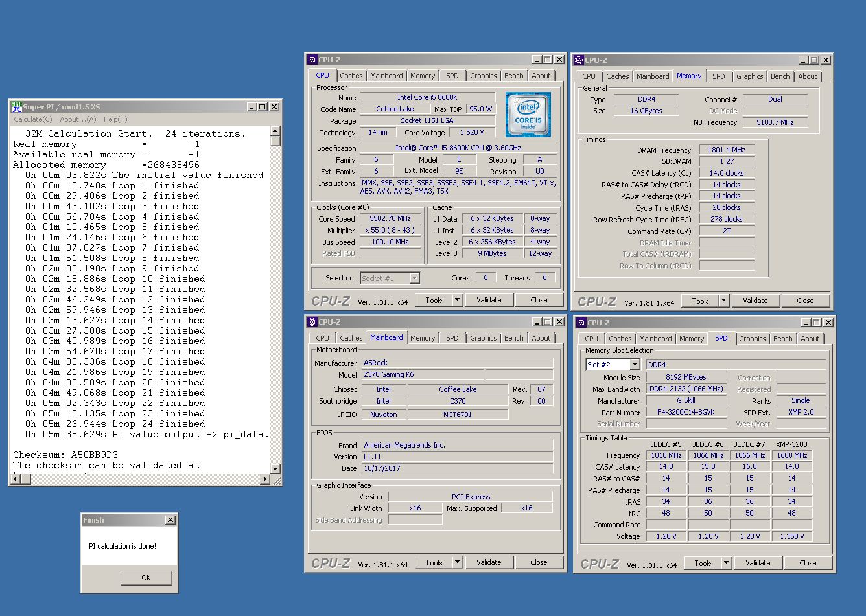Open Graphics tab in CPU window
The image size is (866, 616).
484,76
